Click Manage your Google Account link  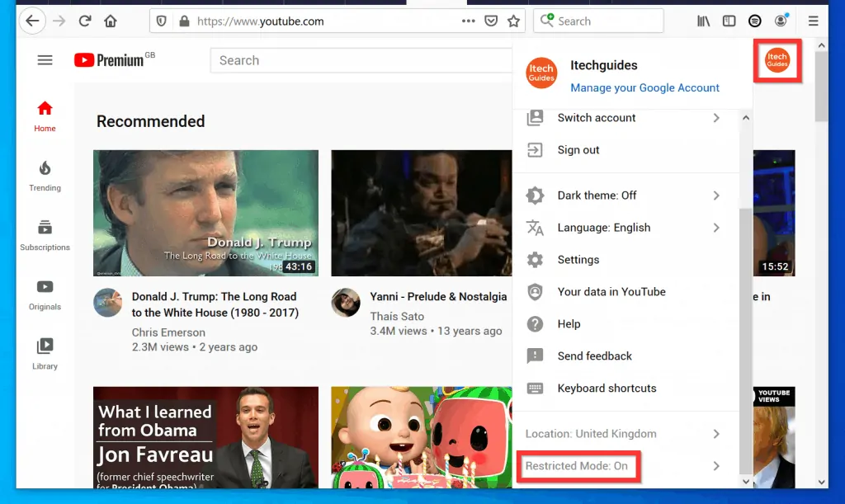tap(644, 87)
